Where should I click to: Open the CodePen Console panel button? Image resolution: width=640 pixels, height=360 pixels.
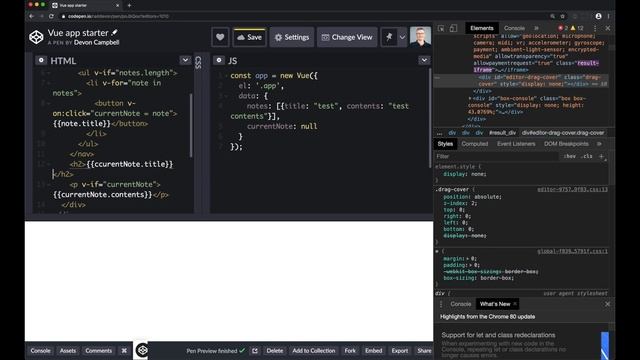point(40,351)
